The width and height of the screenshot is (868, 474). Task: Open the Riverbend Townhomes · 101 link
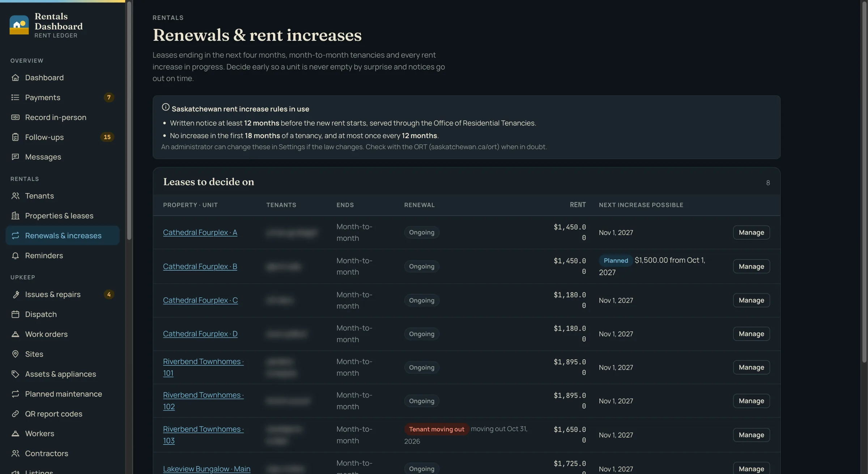coord(203,367)
